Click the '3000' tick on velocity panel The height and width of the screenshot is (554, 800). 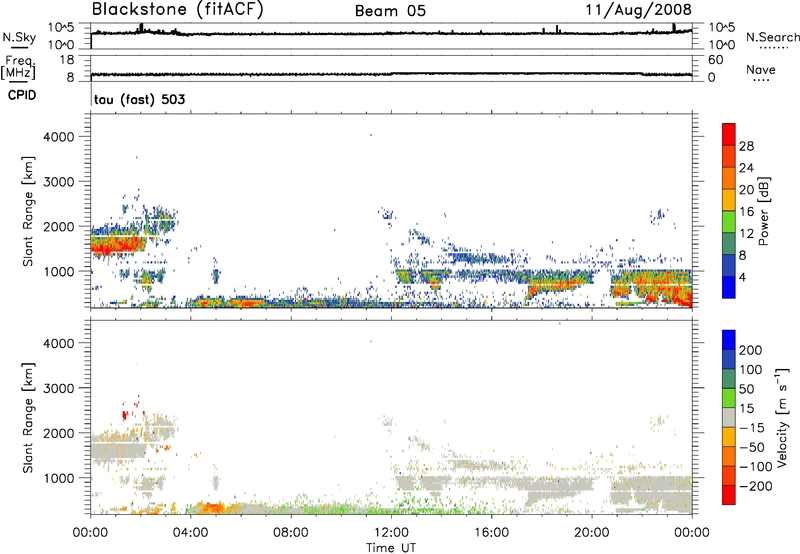coord(58,388)
